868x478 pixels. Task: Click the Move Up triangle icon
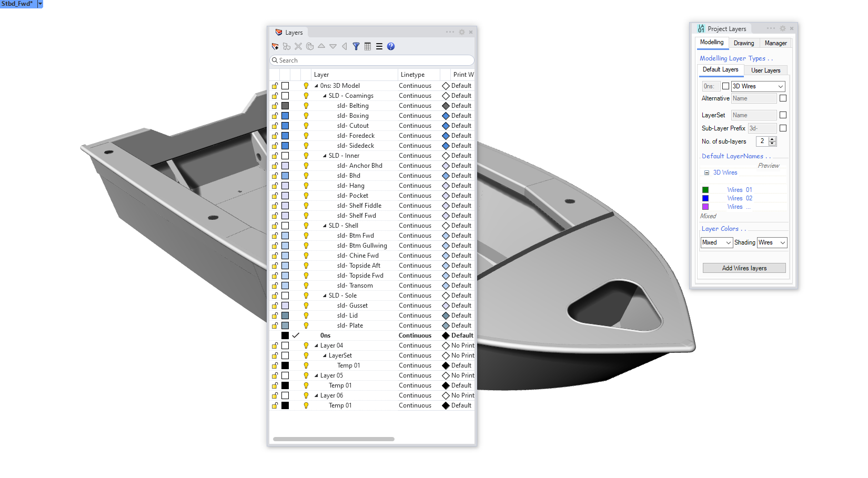click(x=321, y=46)
